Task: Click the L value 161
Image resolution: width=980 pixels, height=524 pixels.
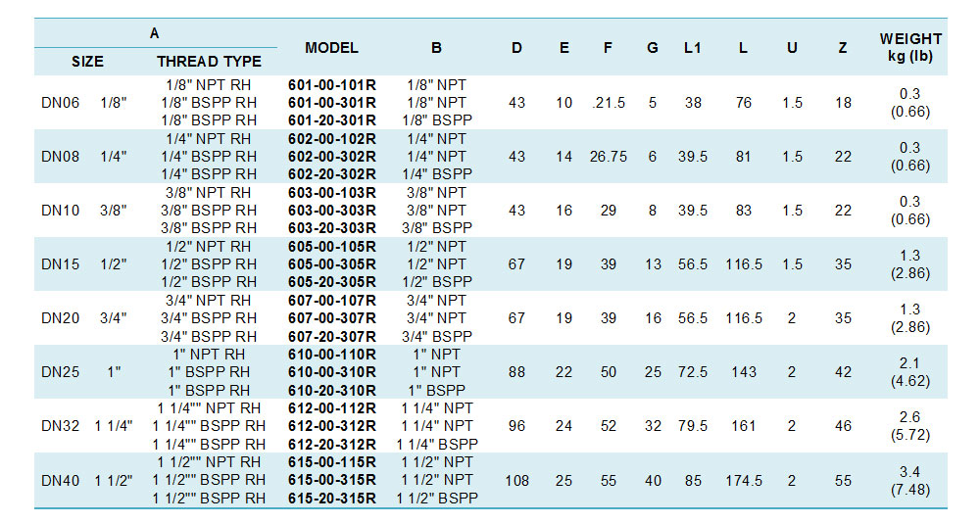Action: [x=744, y=426]
